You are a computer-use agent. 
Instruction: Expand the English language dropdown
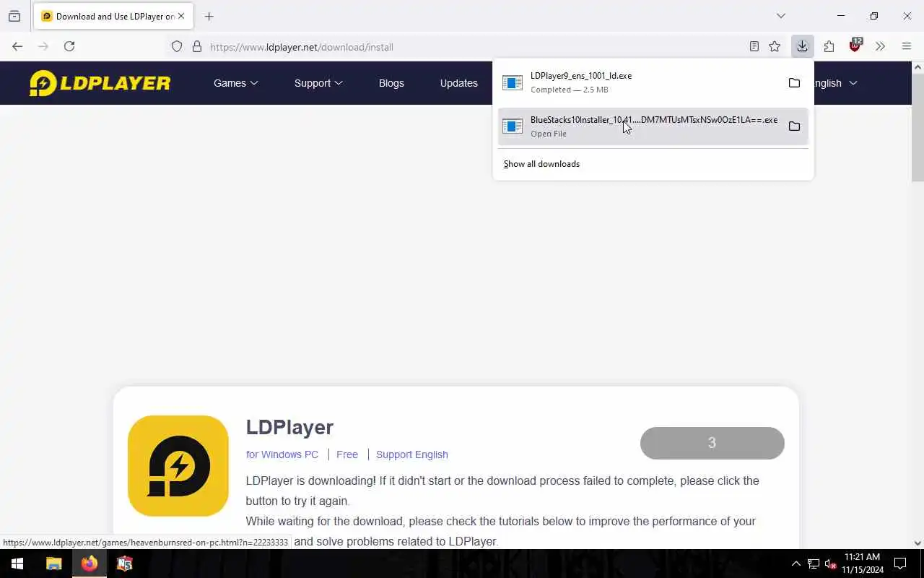coord(836,83)
